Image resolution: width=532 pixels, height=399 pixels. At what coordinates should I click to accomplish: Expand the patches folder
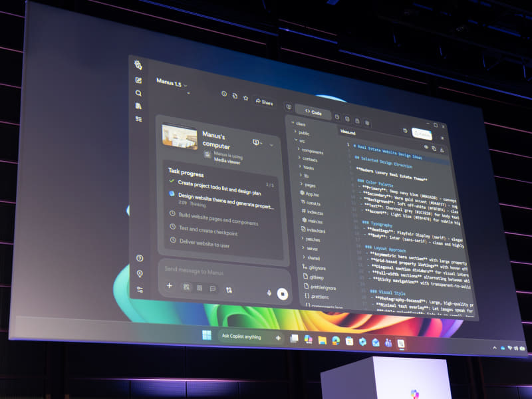311,239
